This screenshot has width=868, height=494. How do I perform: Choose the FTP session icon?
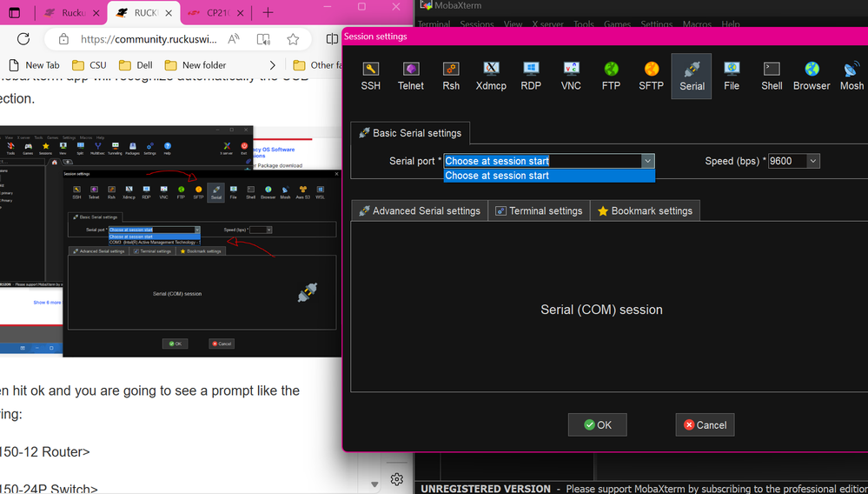click(x=611, y=76)
